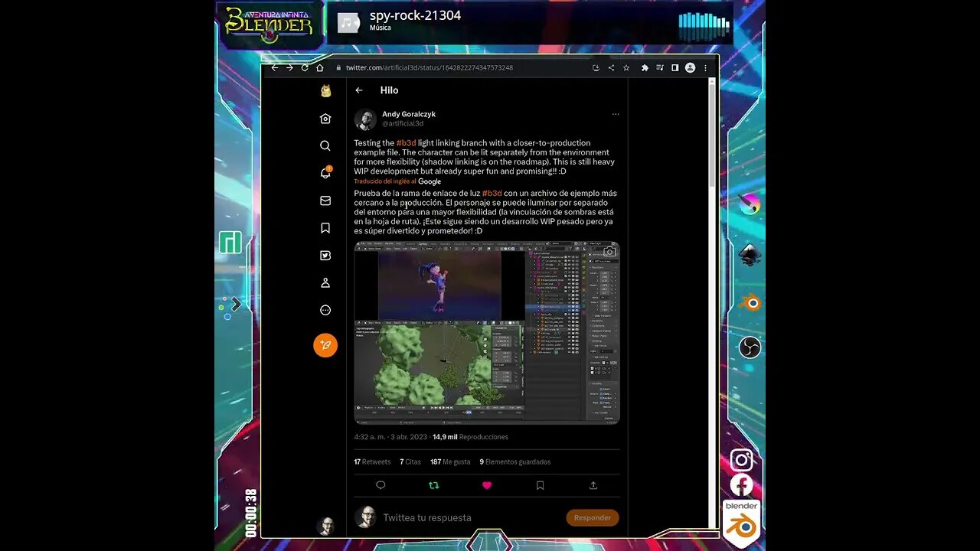Click 'Traducido del inglés al Google' link
Screen dimensions: 980x551
pyautogui.click(x=397, y=181)
